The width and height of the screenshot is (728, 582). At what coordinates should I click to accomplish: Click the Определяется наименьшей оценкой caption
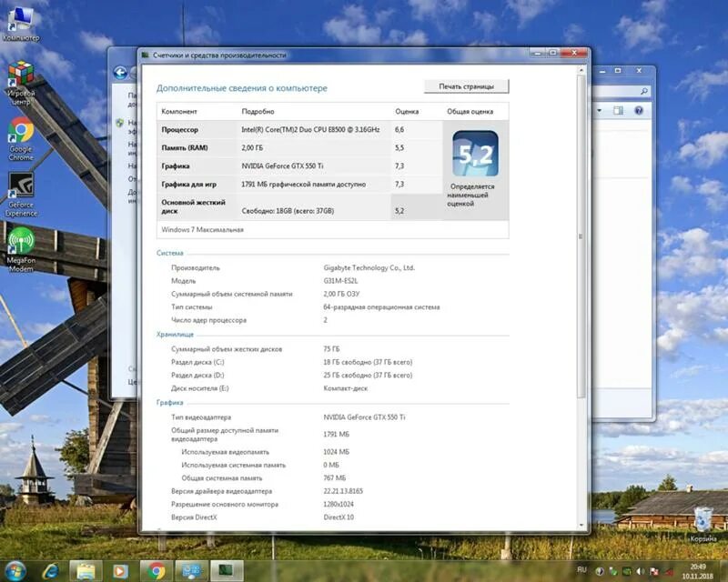(470, 195)
